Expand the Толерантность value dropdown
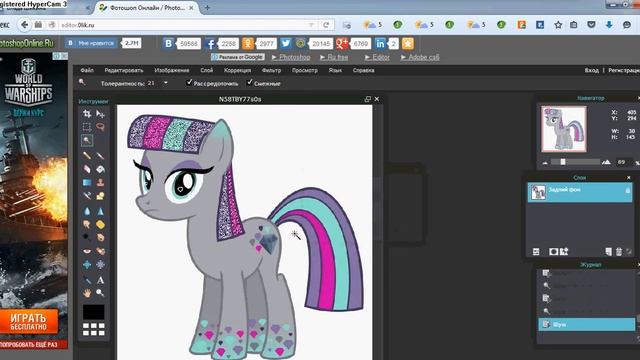This screenshot has width=640, height=360. click(166, 83)
